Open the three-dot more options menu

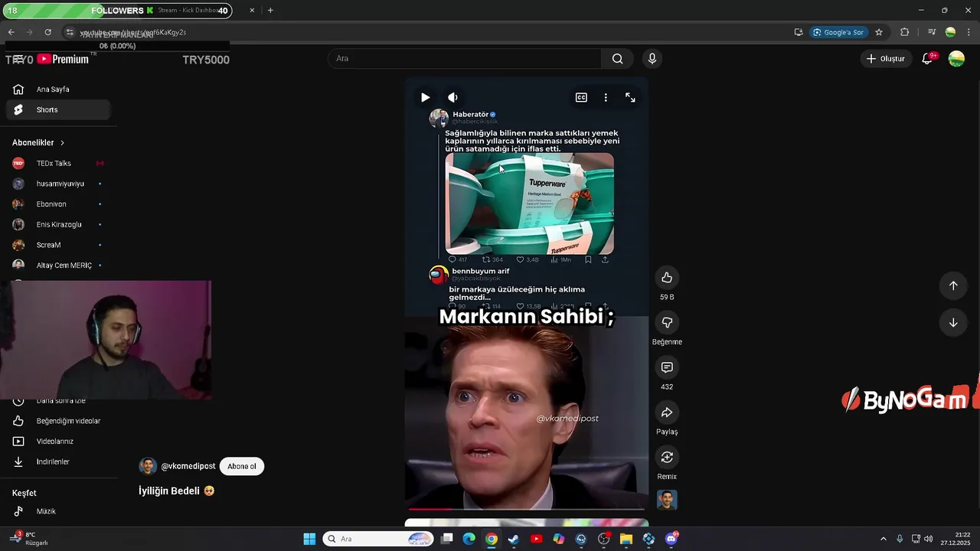coord(606,97)
